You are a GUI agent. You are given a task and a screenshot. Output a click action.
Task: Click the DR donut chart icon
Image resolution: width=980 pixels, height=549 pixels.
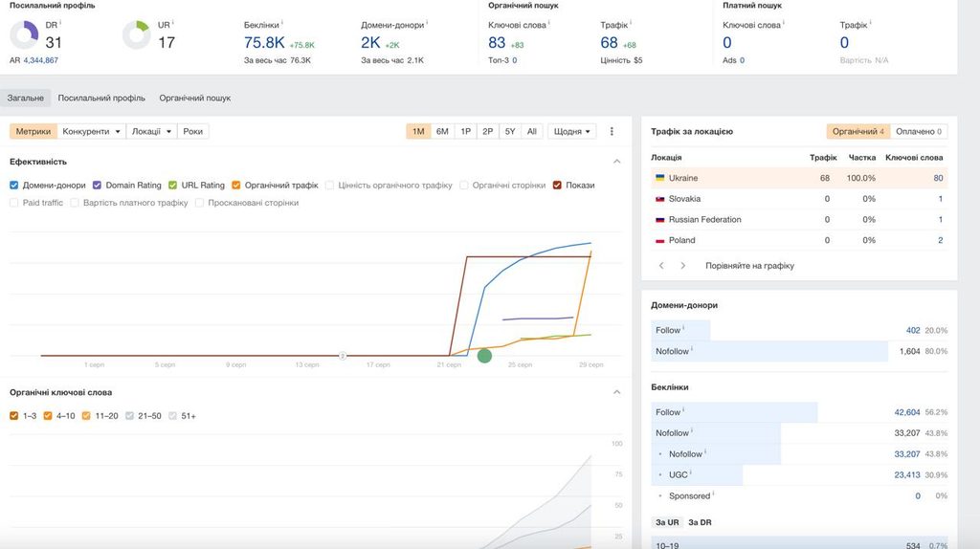[24, 34]
